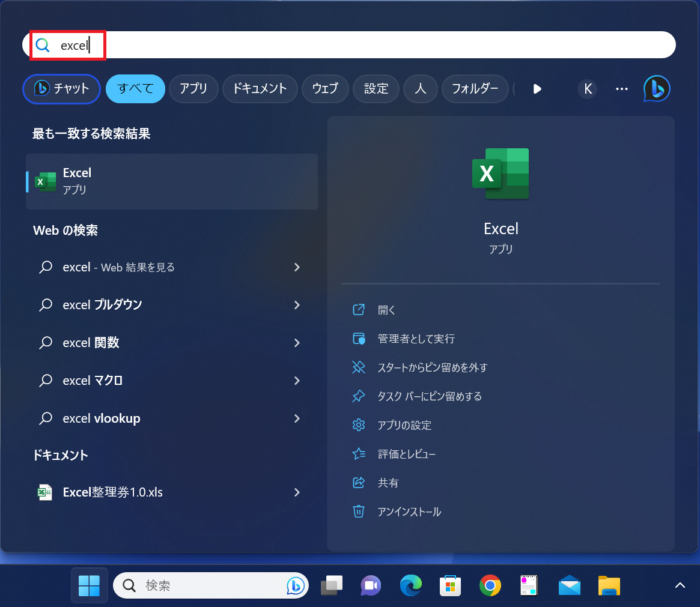Click アンインストール

point(409,512)
